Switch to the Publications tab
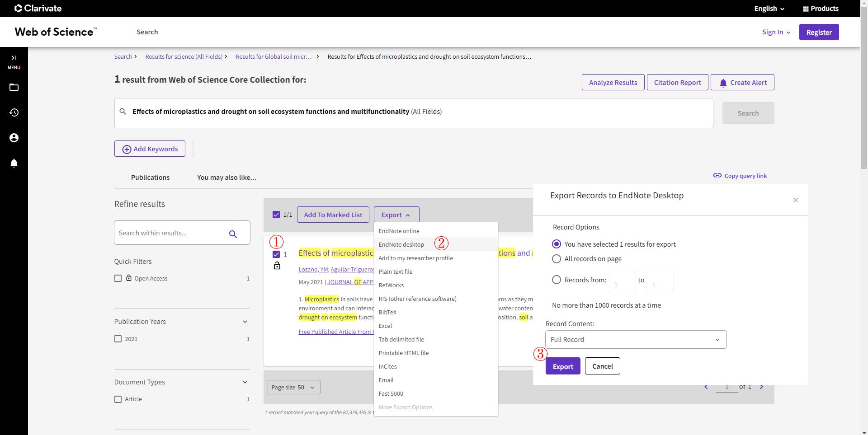868x435 pixels. tap(150, 178)
